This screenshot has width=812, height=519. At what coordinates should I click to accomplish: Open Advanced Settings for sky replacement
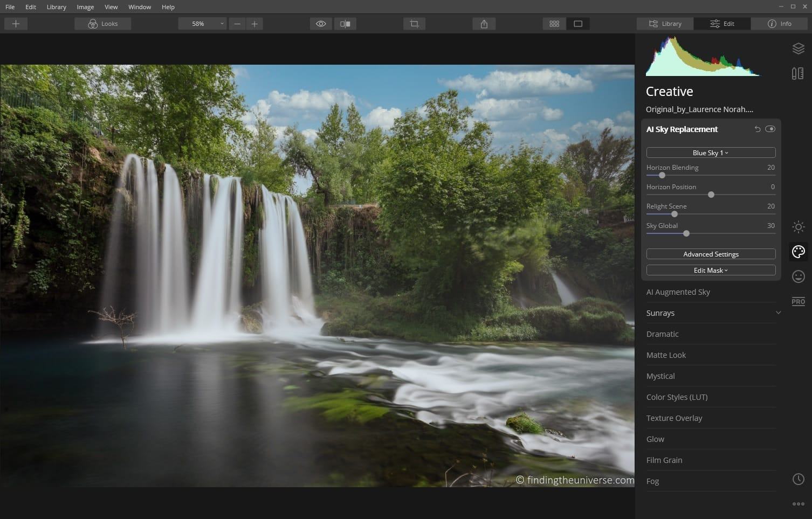point(711,254)
